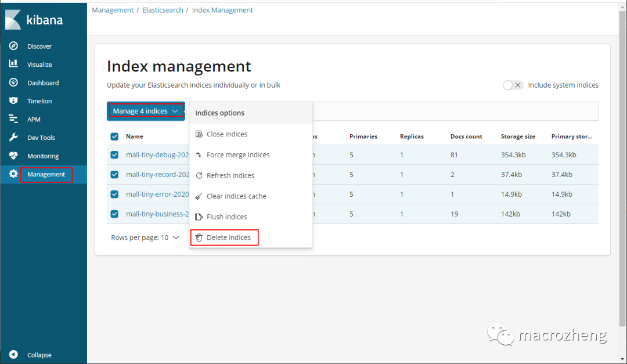The width and height of the screenshot is (627, 364).
Task: Open mall-tiny-business index link
Action: (157, 214)
